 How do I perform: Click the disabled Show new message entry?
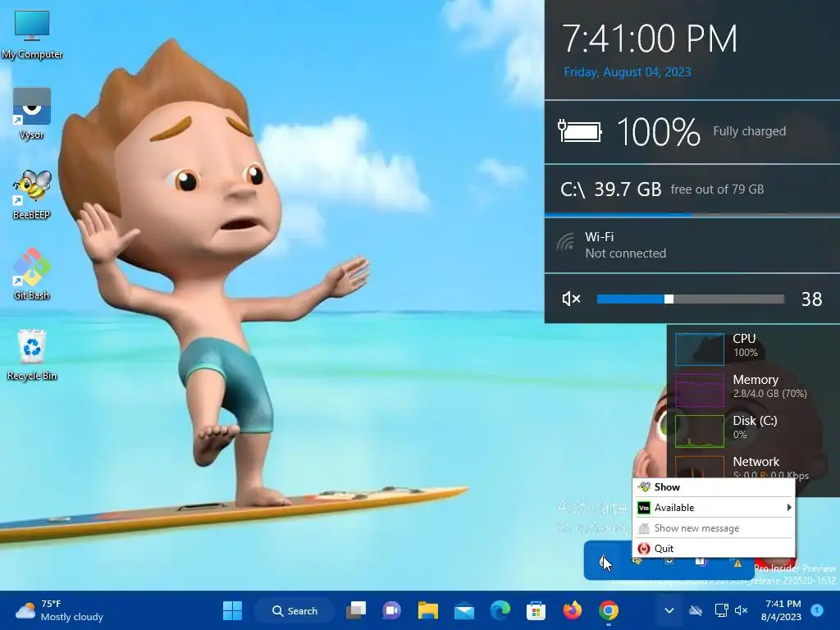click(714, 528)
